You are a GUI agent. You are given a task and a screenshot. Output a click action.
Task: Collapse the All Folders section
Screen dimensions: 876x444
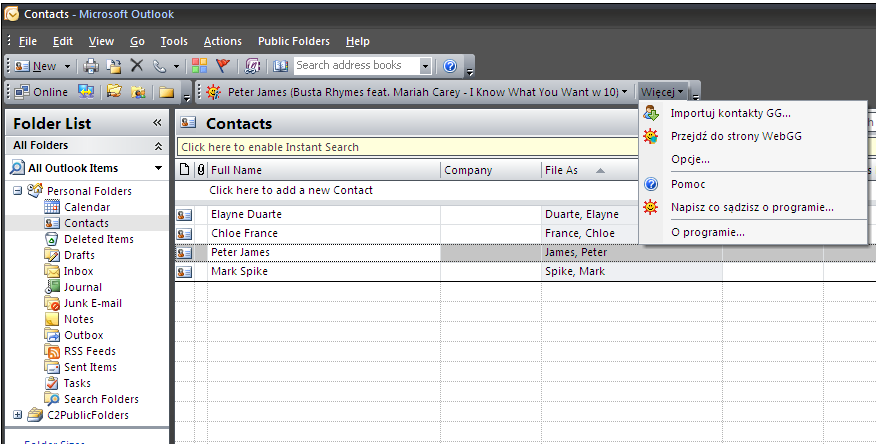tap(159, 146)
